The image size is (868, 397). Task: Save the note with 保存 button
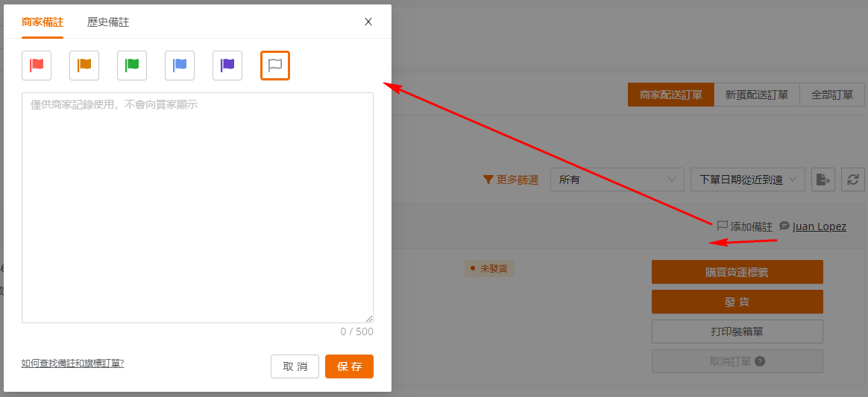tap(349, 366)
